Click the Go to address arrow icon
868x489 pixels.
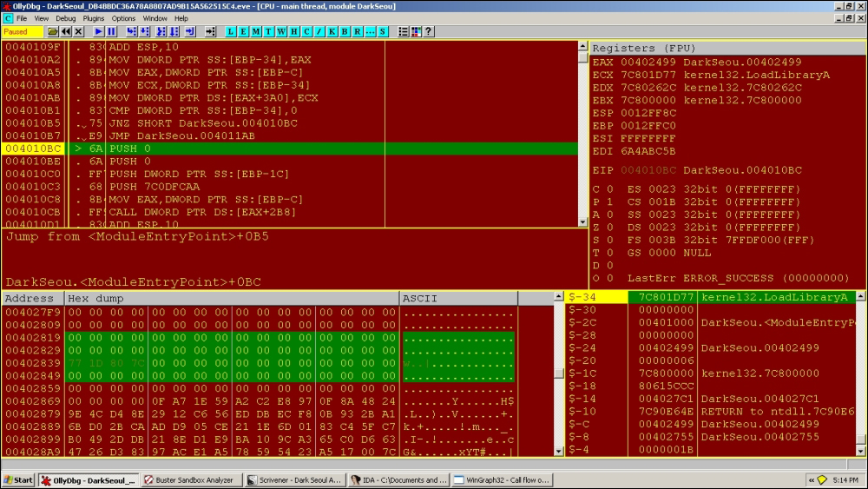[x=210, y=31]
